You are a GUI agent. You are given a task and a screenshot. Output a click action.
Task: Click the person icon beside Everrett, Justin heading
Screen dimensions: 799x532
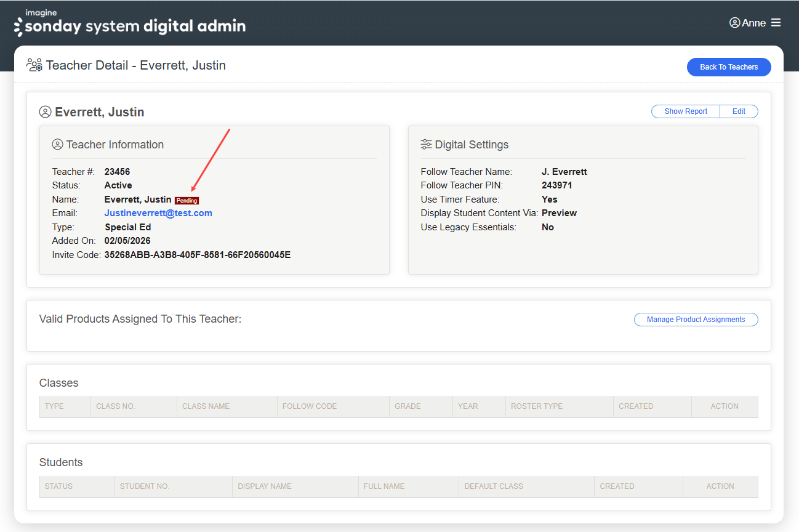[45, 112]
